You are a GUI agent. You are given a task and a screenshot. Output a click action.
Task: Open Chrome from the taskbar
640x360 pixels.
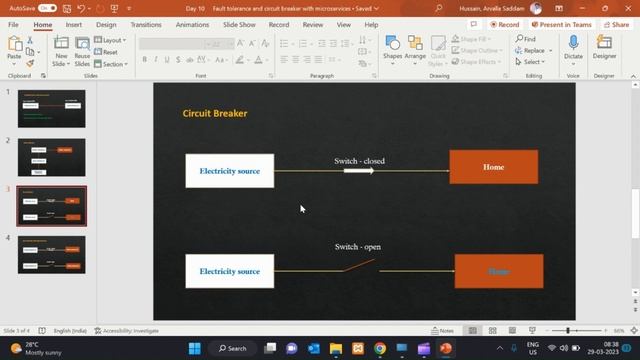click(380, 348)
